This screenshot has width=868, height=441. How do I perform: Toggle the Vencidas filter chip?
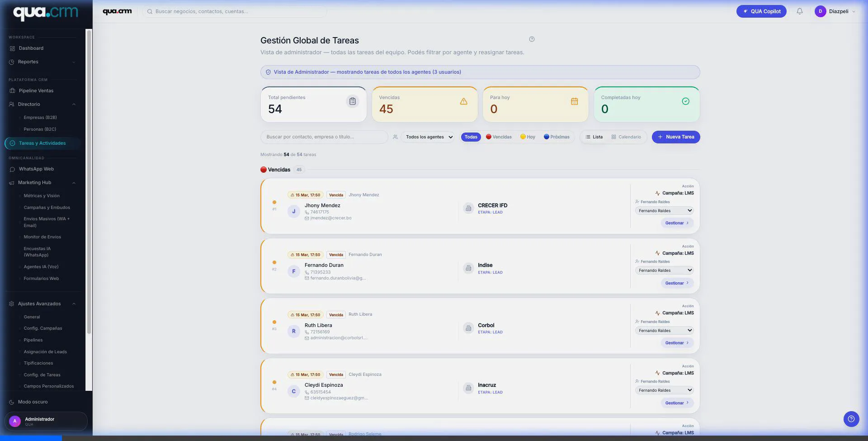point(499,137)
